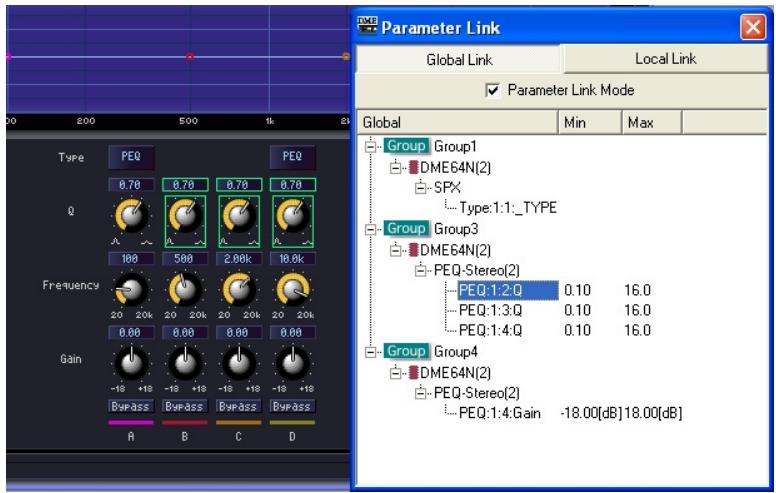776x493 pixels.
Task: Click the 16.0 Max value of PEQ:1:3:Q
Action: point(637,310)
